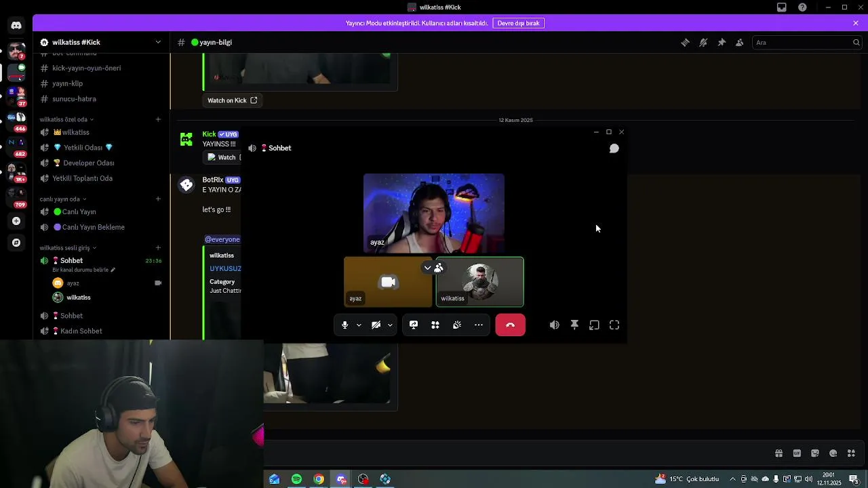868x488 pixels.
Task: Dismiss the streamer mode purple banner
Action: [x=856, y=23]
